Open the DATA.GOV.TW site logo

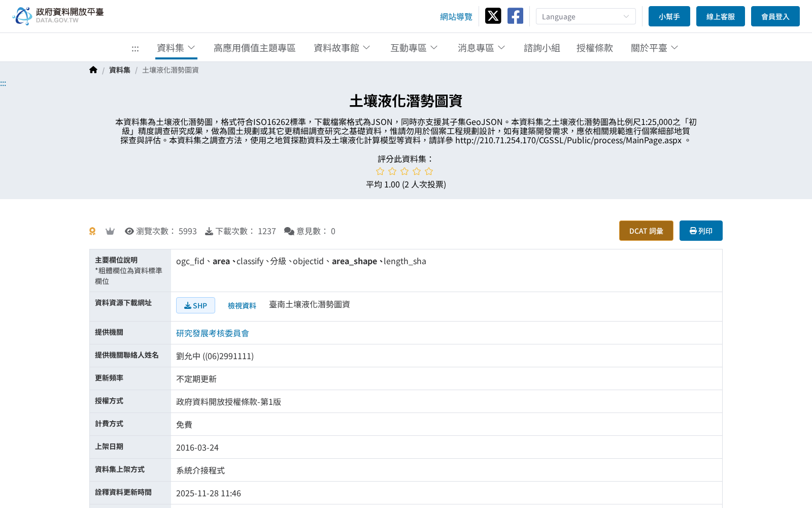tap(58, 16)
